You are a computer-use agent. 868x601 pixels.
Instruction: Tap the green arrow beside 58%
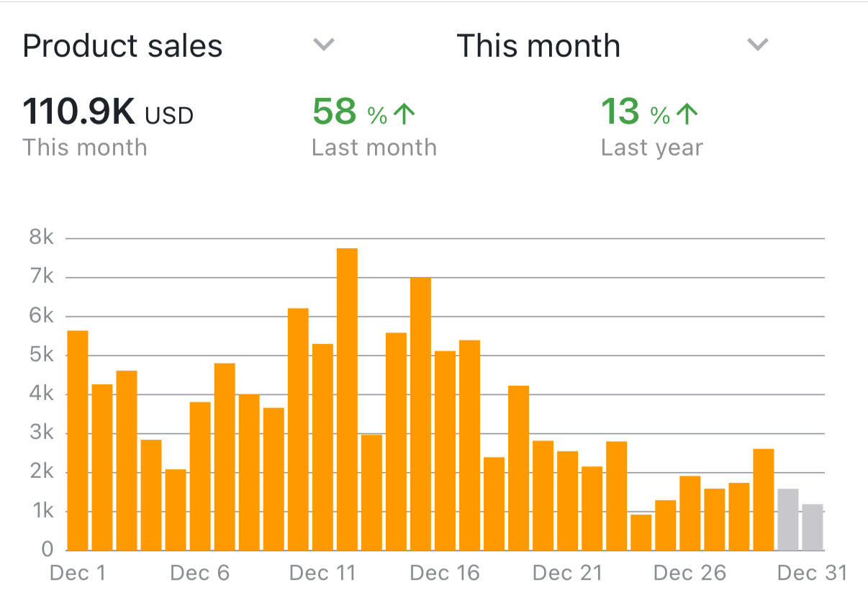(x=405, y=114)
